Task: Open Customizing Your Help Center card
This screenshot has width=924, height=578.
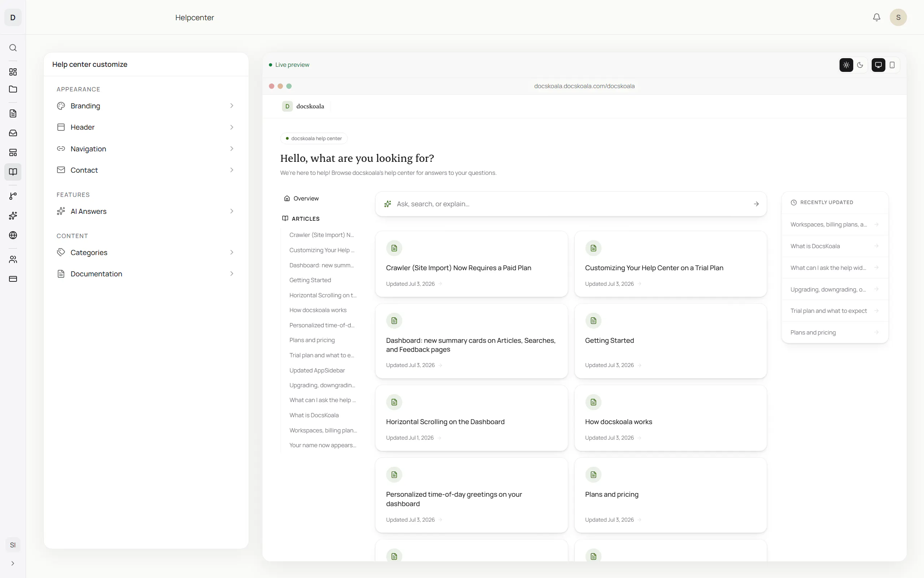Action: click(671, 264)
